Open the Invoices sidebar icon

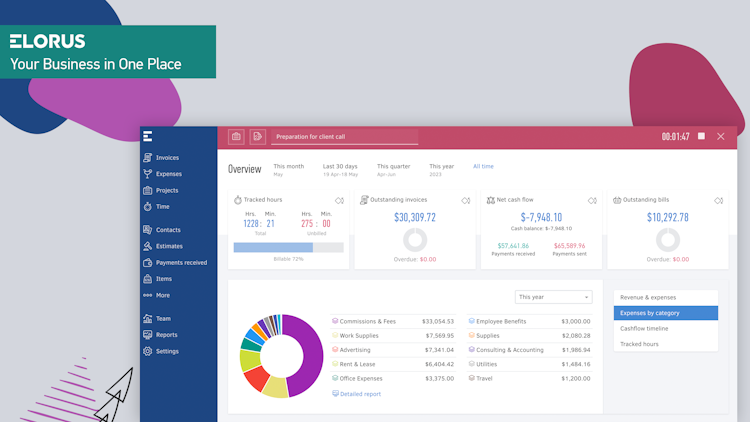pyautogui.click(x=148, y=157)
